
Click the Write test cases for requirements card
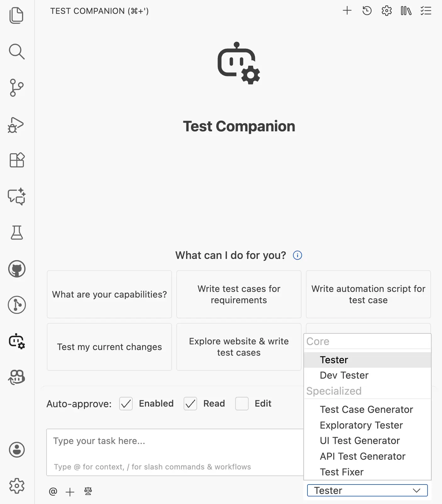239,294
